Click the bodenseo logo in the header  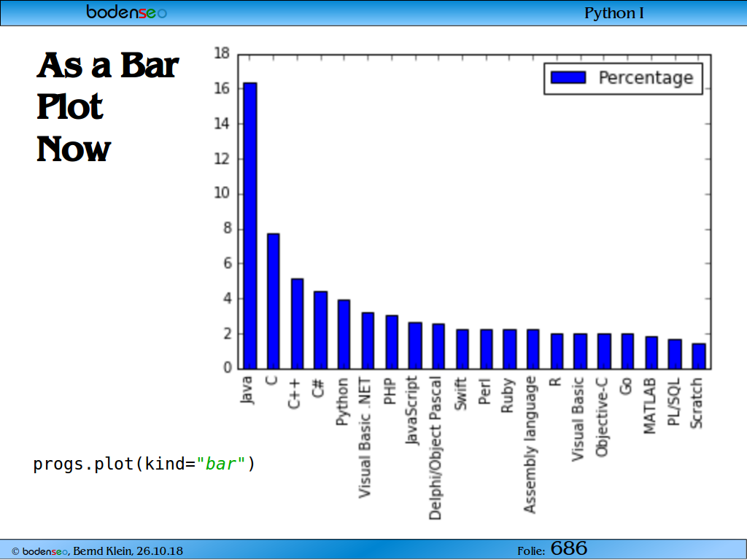click(127, 12)
